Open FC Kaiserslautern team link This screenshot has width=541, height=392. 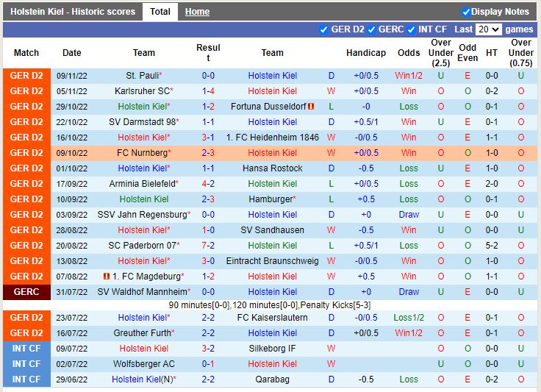[272, 318]
